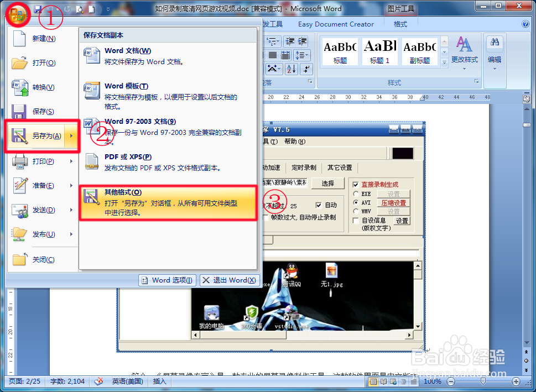Click the Word 选项 button
536x392 pixels.
pos(167,280)
